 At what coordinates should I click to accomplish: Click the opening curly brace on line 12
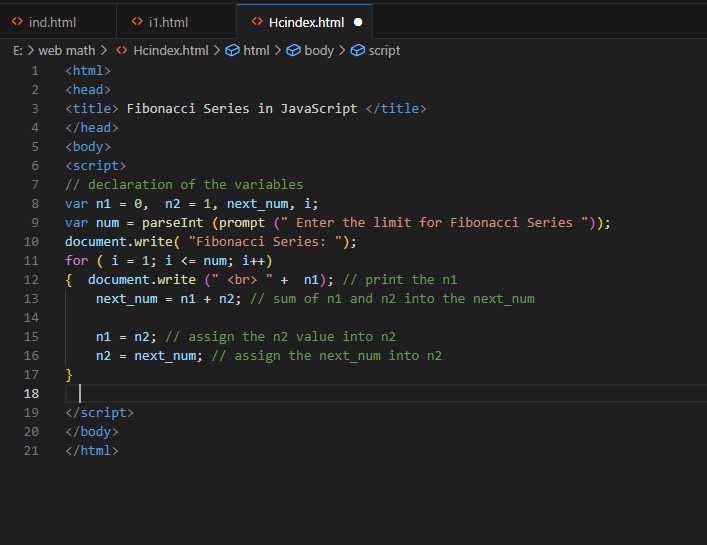(69, 280)
